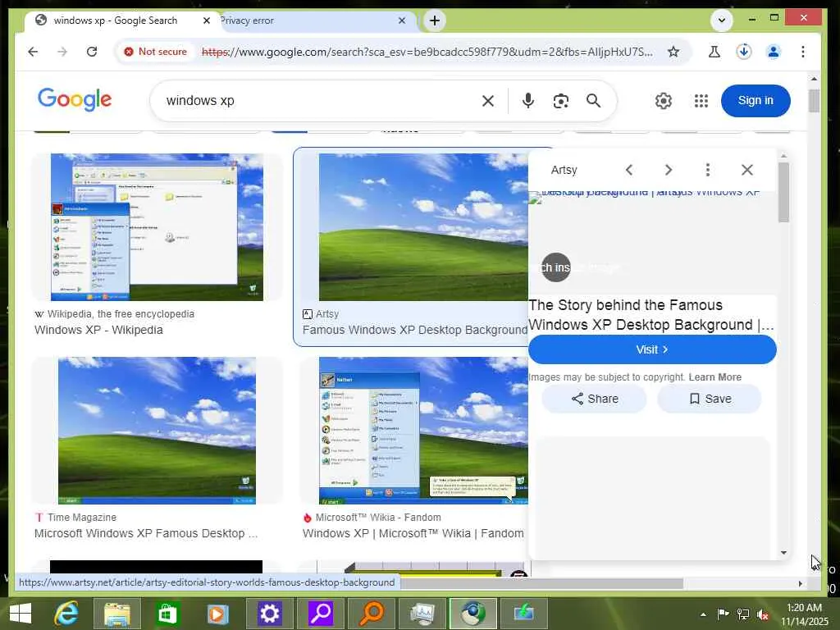Visit the Artsy article page

tap(652, 349)
